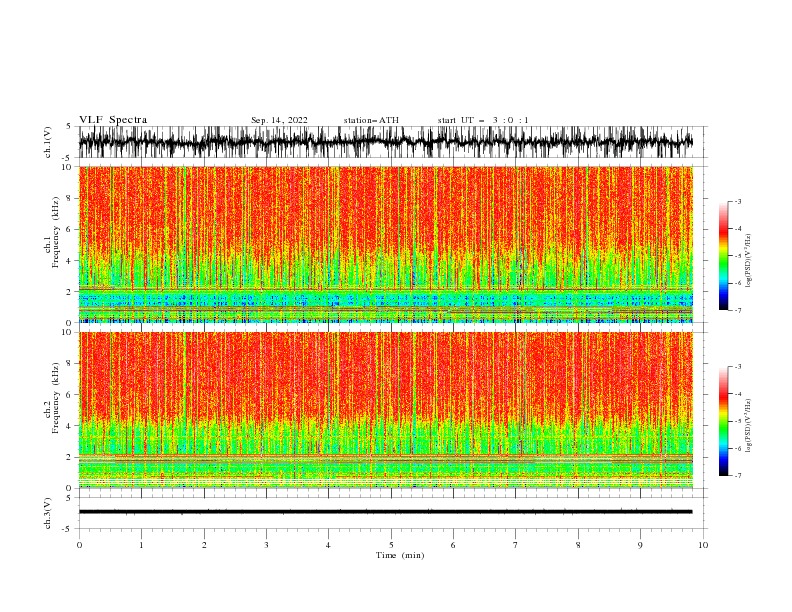Screen dimensions: 792x612
Task: Select the "start UT = 3 :0 :1" text
Action: [x=483, y=120]
